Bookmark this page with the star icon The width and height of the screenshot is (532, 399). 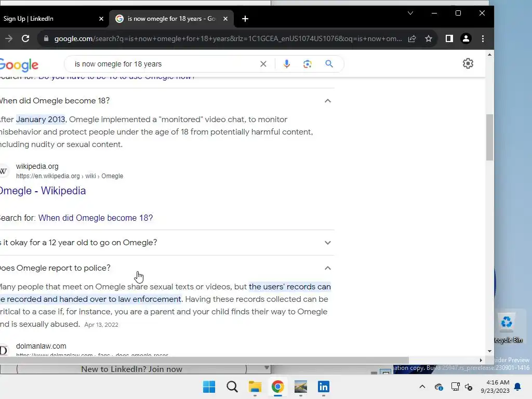(429, 38)
